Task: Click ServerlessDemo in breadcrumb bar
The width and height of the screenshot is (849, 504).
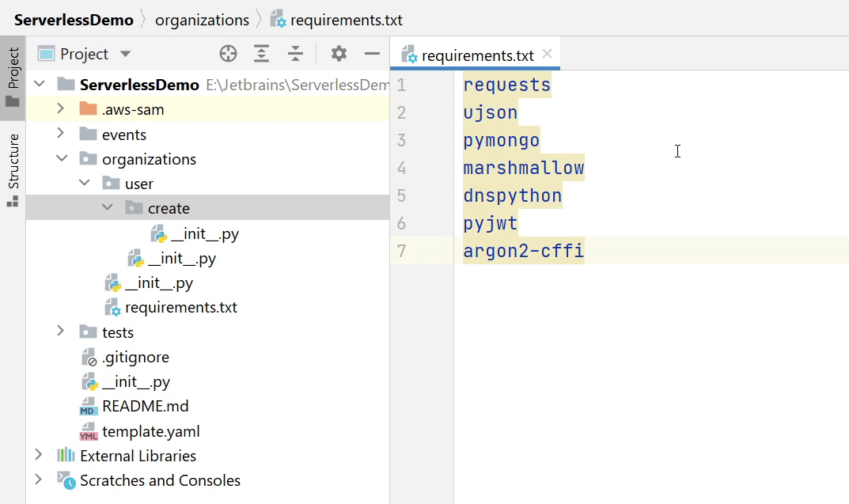Action: tap(74, 20)
